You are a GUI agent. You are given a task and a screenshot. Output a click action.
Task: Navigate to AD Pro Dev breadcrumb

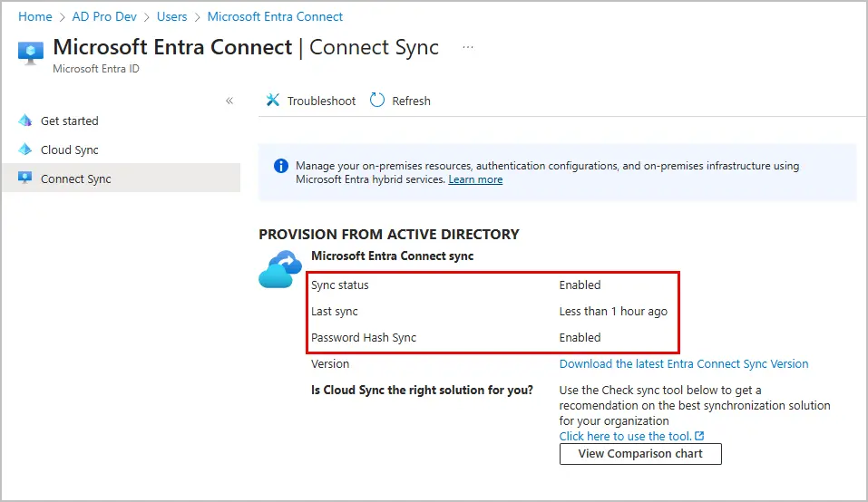pyautogui.click(x=104, y=16)
